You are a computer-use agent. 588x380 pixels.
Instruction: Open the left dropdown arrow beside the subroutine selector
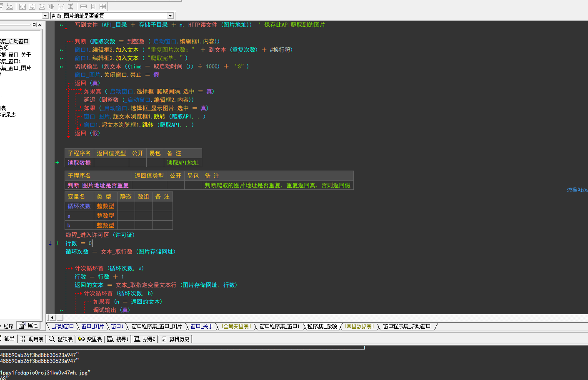[x=45, y=16]
